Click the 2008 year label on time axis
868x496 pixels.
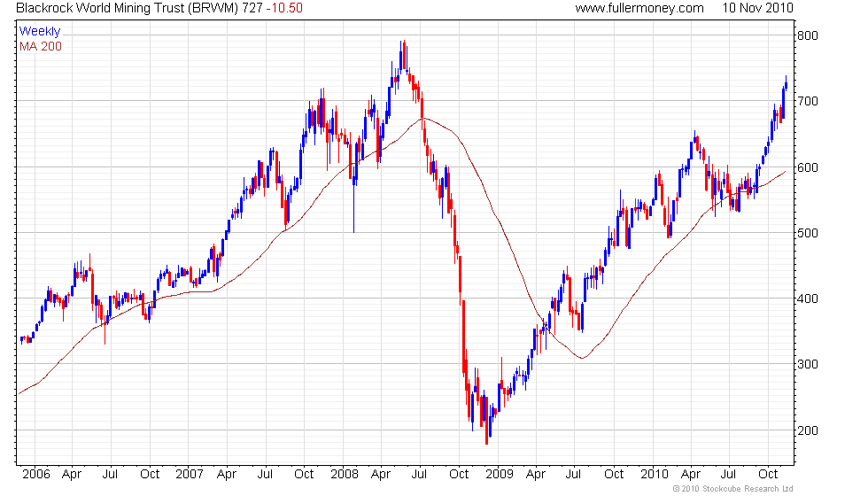(345, 475)
